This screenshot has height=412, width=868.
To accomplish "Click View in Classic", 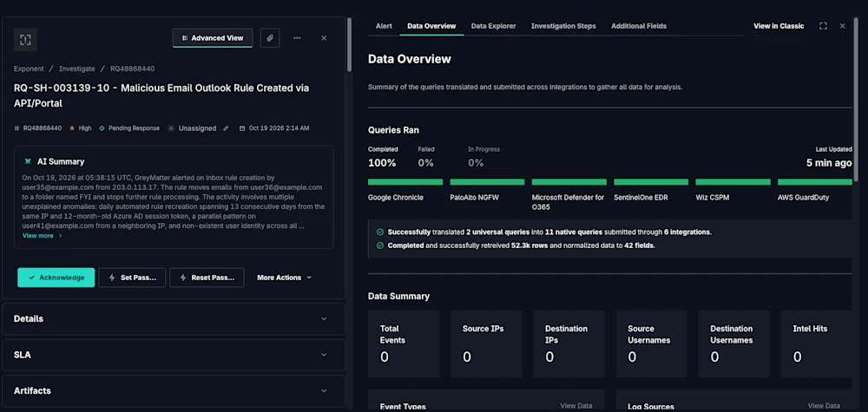I will [779, 26].
